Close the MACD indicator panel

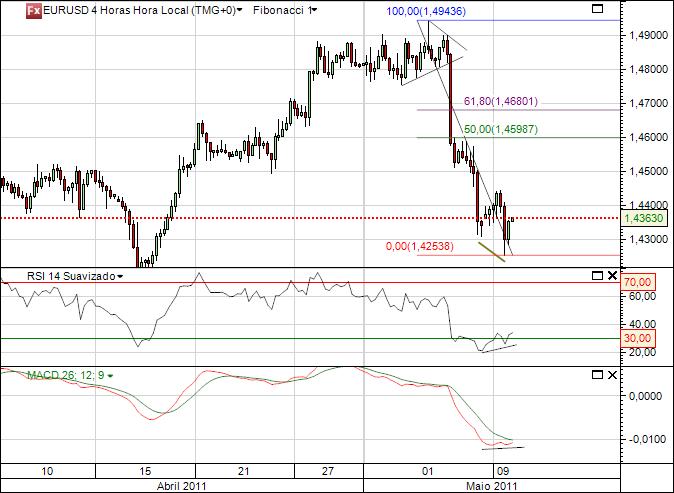pyautogui.click(x=613, y=375)
